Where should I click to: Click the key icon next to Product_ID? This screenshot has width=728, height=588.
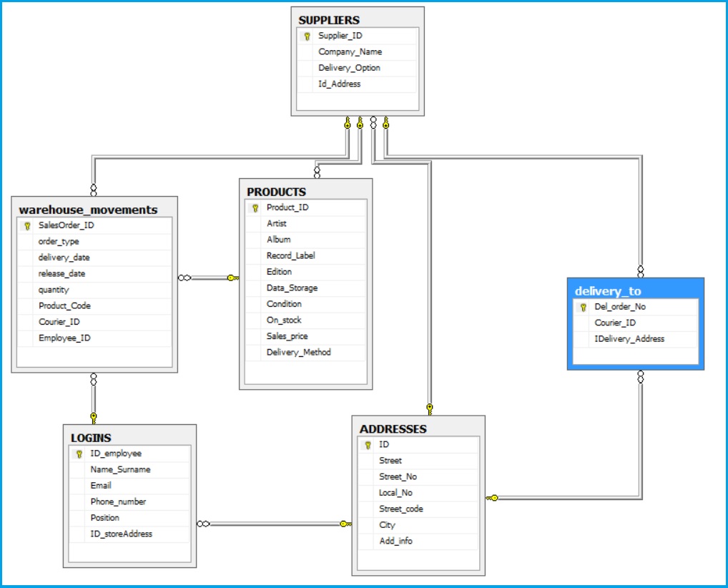coord(255,207)
